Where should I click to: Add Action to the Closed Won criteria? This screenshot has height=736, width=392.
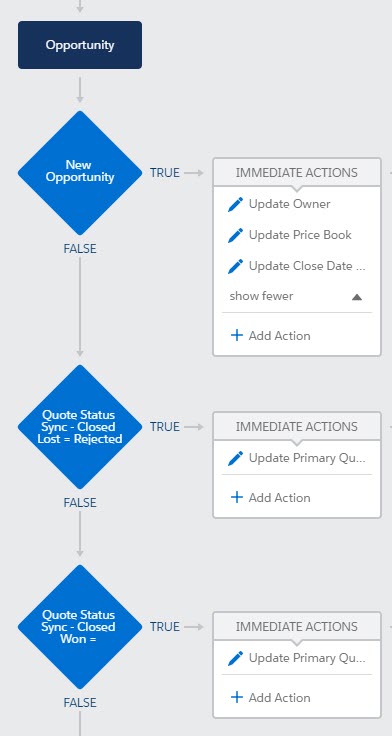pyautogui.click(x=279, y=698)
